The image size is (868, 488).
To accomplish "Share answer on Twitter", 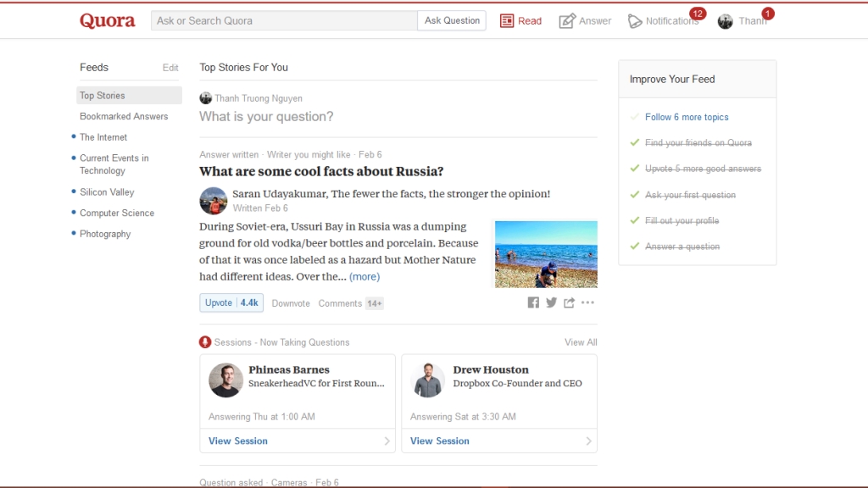I will 551,302.
